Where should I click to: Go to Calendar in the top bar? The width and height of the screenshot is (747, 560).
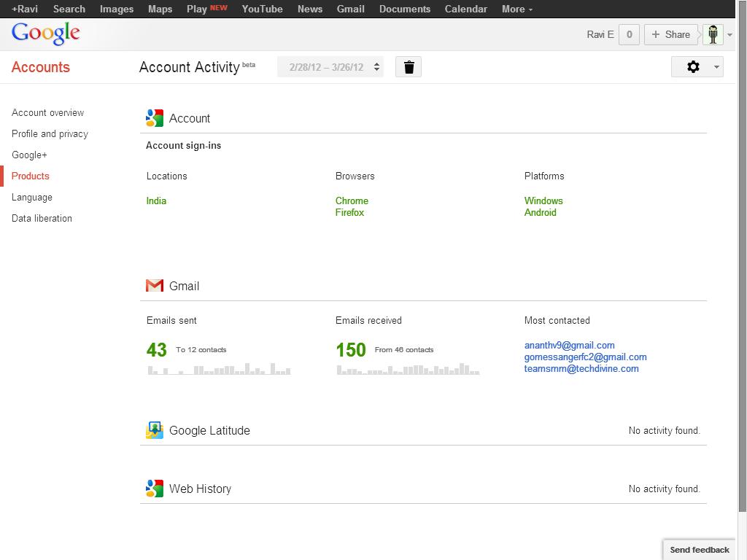tap(465, 9)
